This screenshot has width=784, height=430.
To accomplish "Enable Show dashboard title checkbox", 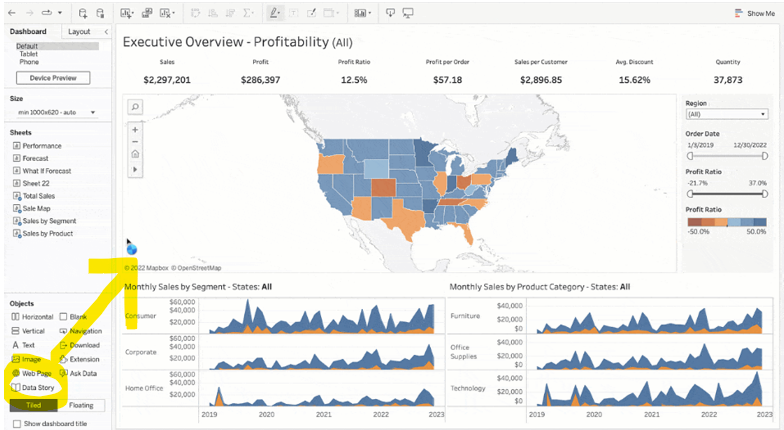I will (x=17, y=424).
